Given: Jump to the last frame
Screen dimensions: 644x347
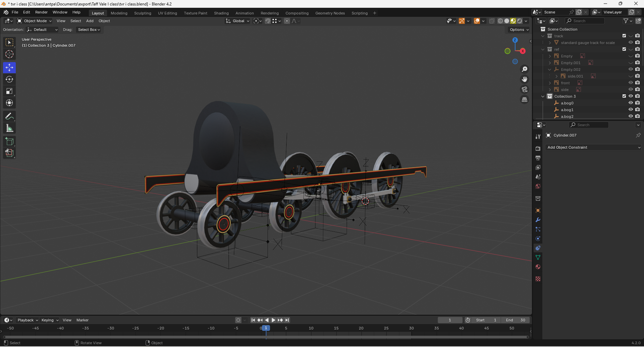Looking at the screenshot, I should [287, 320].
